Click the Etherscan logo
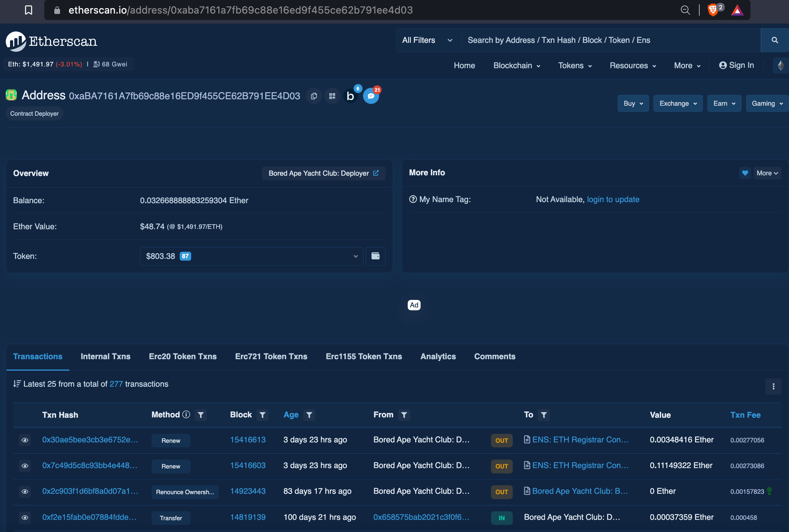The width and height of the screenshot is (789, 532). click(51, 41)
